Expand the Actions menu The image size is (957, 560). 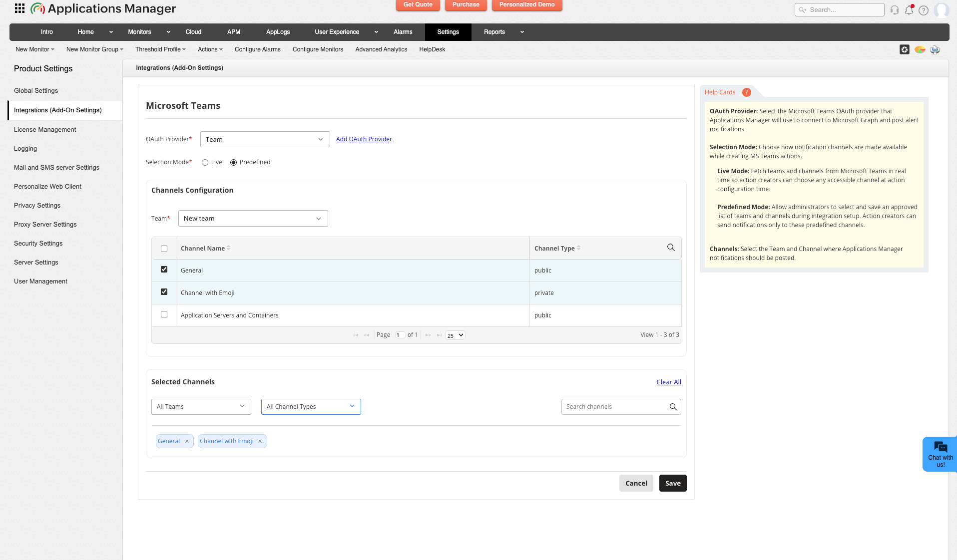[x=210, y=49]
